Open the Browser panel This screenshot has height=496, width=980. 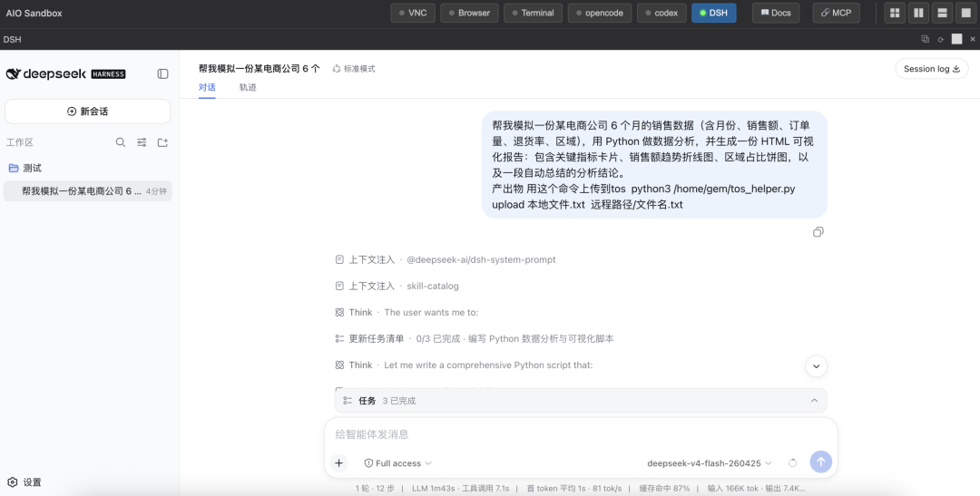click(x=469, y=13)
